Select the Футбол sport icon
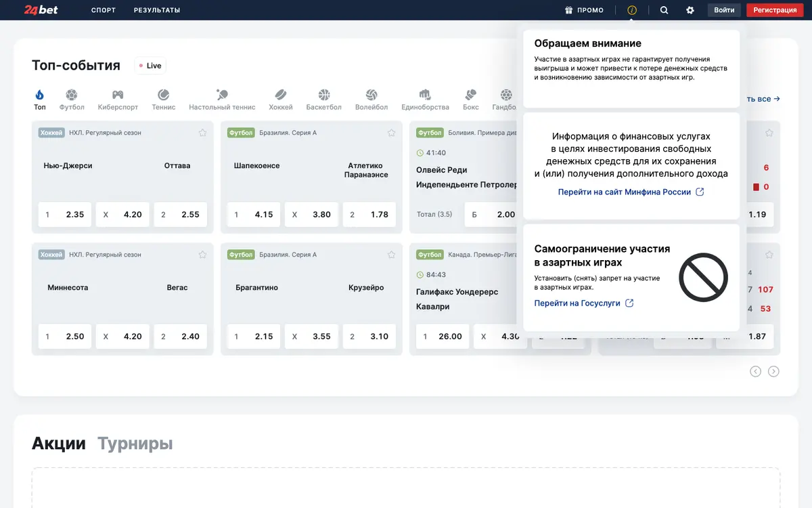Screen dimensions: 812x508 click(x=72, y=100)
